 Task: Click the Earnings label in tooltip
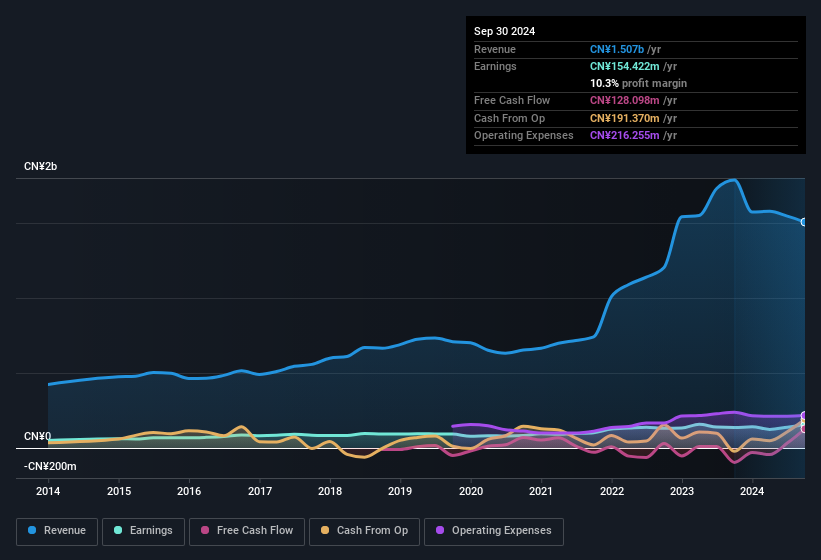[495, 66]
